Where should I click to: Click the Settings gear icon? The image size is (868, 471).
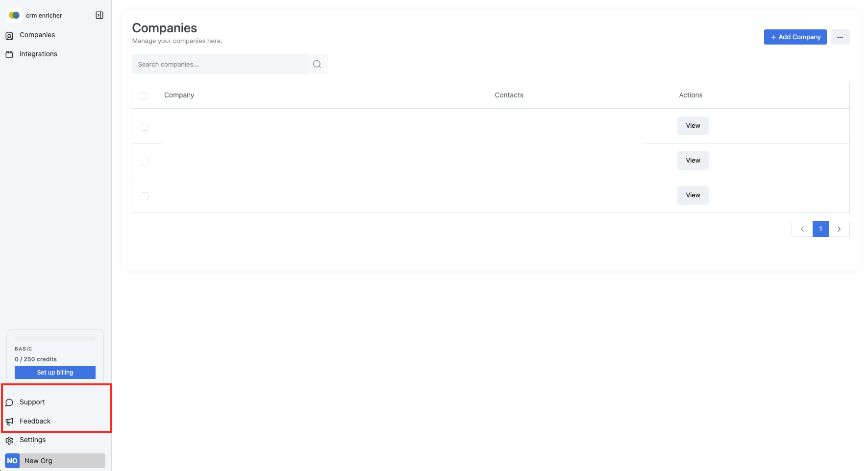point(9,440)
